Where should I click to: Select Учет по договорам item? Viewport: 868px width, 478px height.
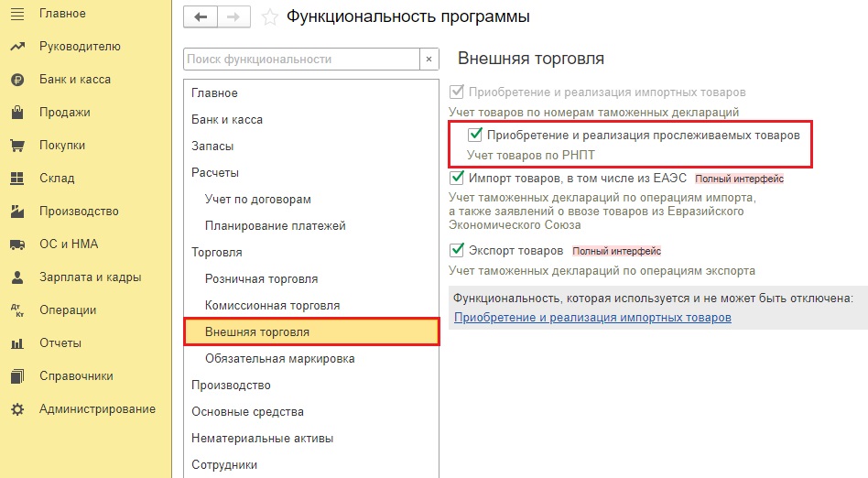pos(311,200)
